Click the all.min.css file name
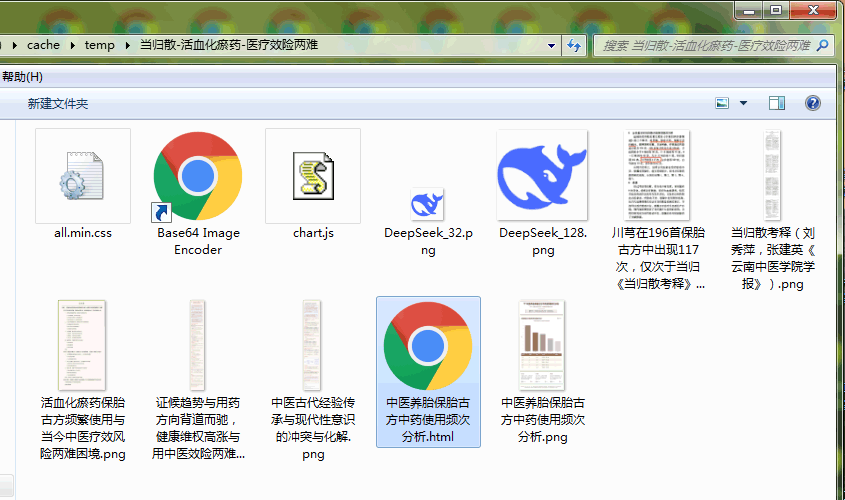The height and width of the screenshot is (500, 845). point(82,233)
